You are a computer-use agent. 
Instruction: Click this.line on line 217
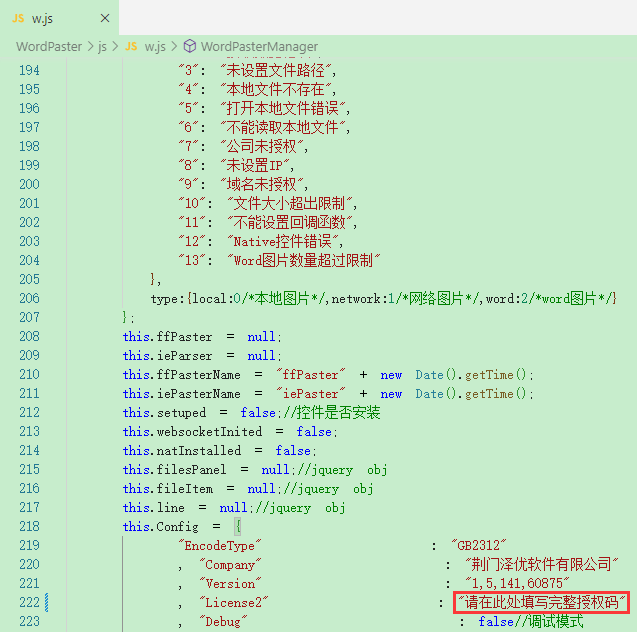(x=154, y=508)
